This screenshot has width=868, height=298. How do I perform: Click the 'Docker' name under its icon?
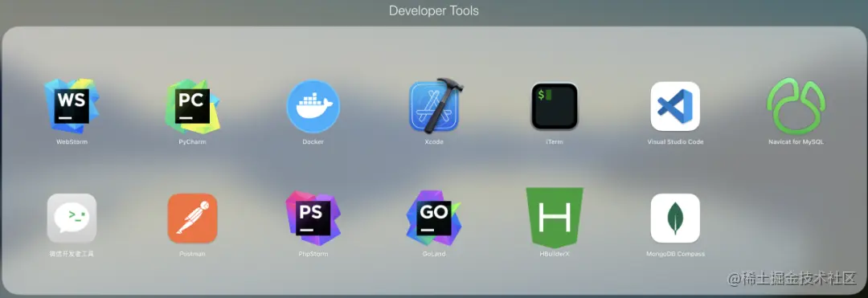[x=313, y=142]
